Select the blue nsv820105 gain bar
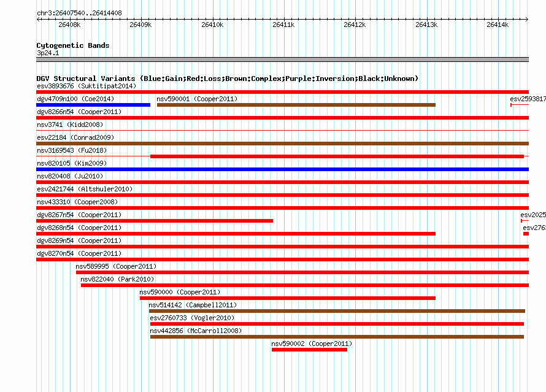This screenshot has height=392, width=546. (x=282, y=169)
